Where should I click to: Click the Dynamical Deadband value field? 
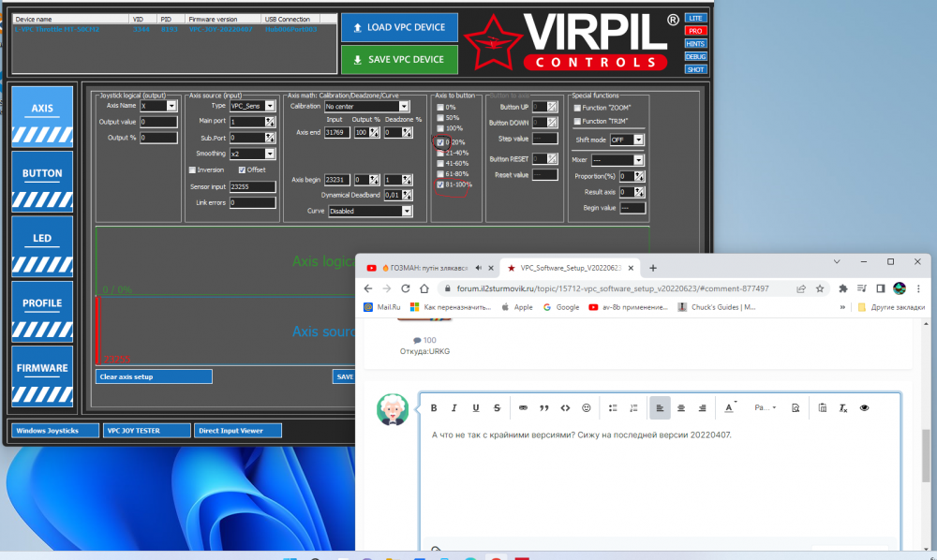393,195
